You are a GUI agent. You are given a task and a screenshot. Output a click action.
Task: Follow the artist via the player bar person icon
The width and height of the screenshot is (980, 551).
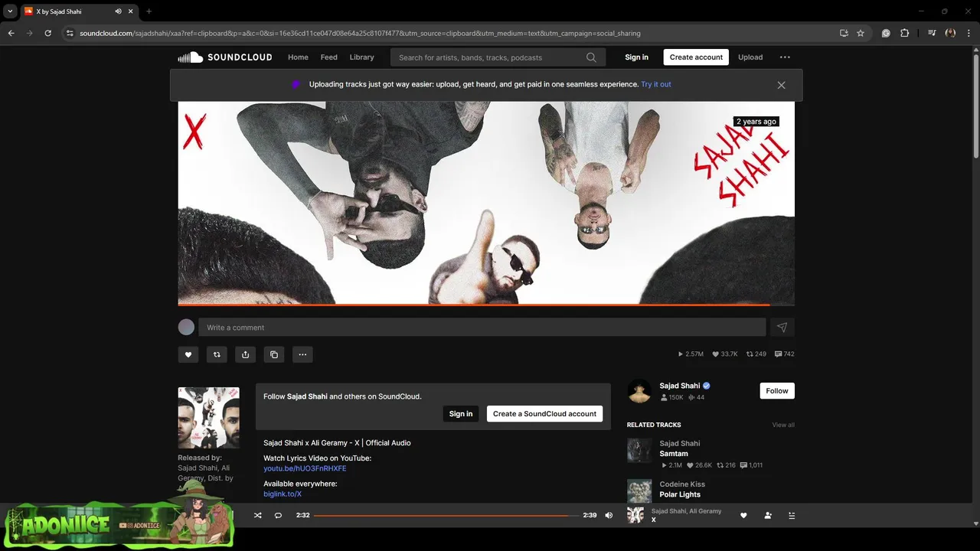tap(768, 516)
